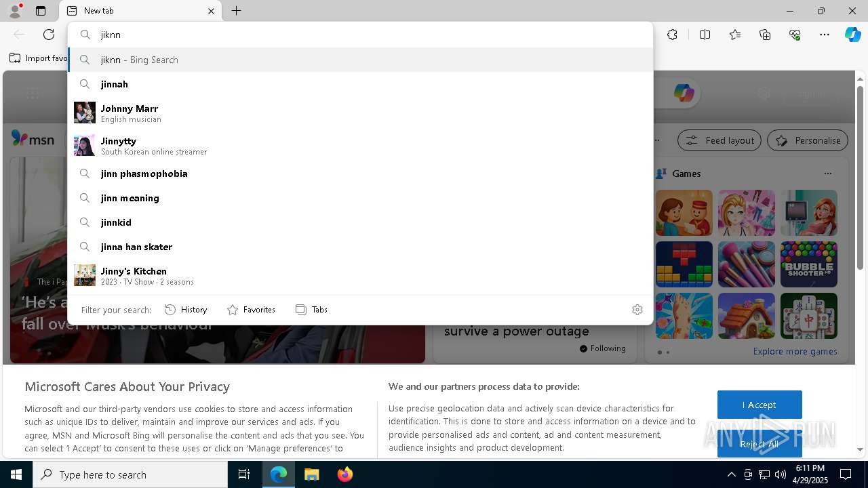
Task: Close the New tab
Action: pos(211,11)
